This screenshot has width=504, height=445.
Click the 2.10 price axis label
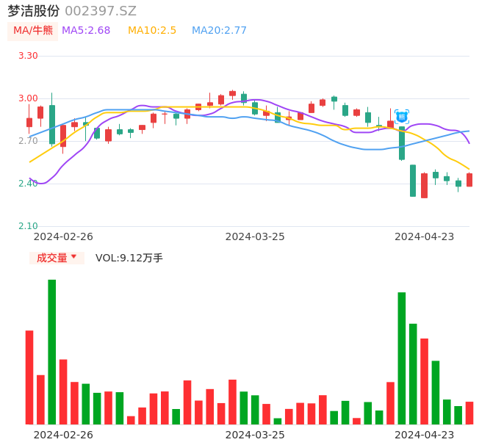click(x=28, y=226)
